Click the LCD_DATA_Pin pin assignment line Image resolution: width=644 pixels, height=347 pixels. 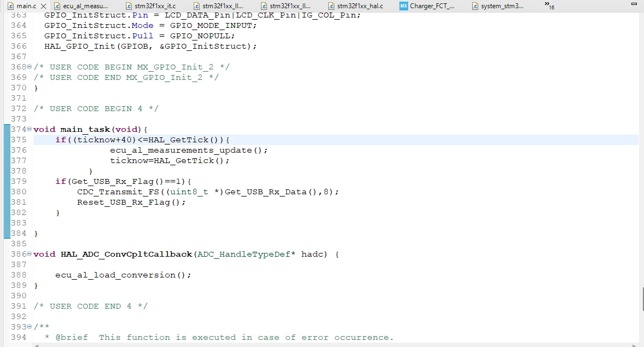pyautogui.click(x=202, y=15)
